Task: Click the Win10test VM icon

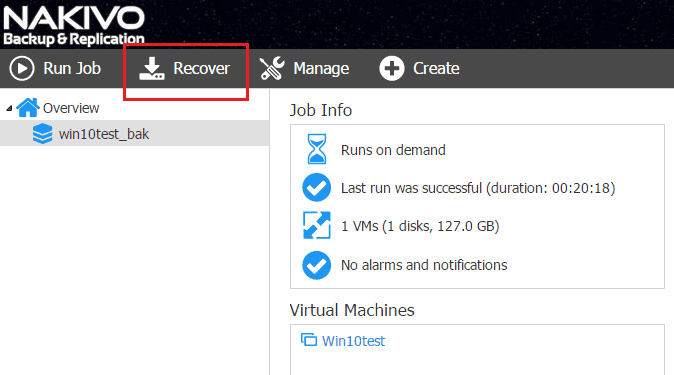Action: pos(309,340)
